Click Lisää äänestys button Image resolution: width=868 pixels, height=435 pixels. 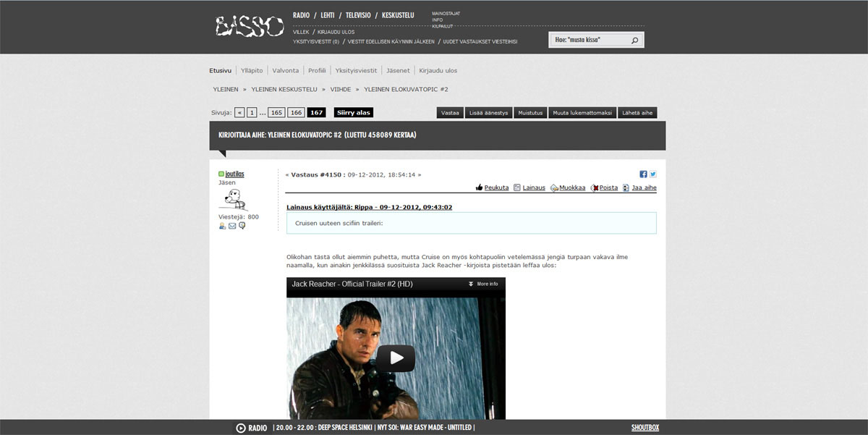pos(489,113)
